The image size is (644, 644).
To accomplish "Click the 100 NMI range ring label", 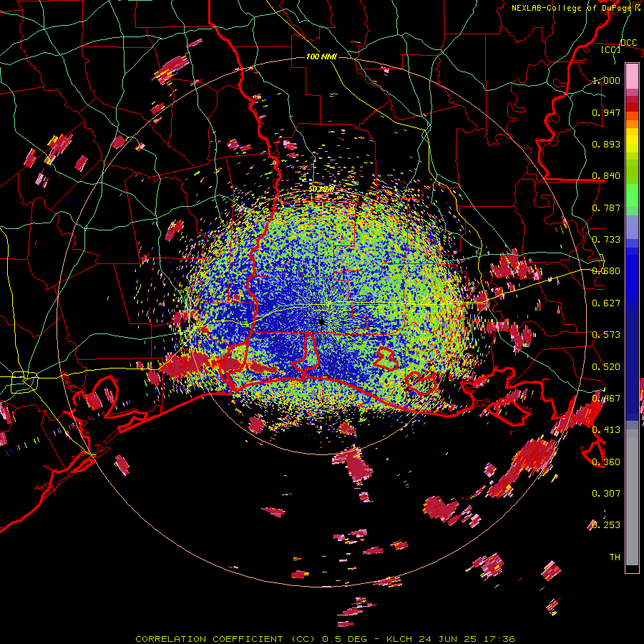I will coord(321,57).
